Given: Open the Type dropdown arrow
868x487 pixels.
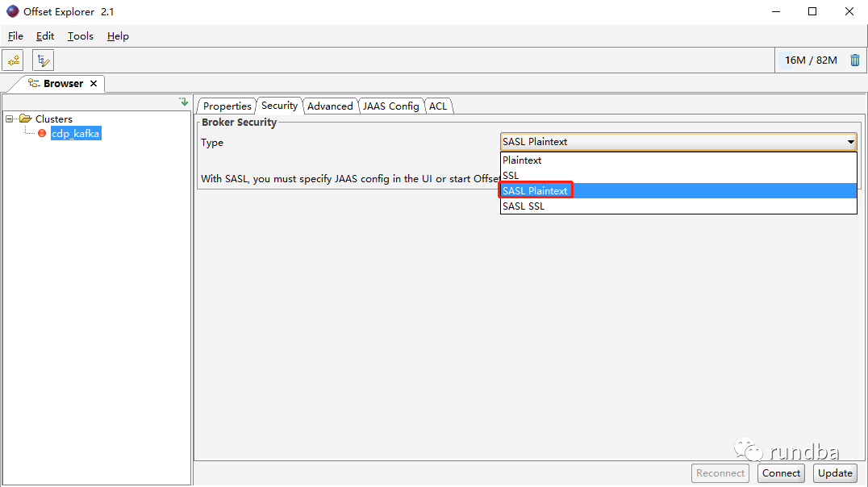Looking at the screenshot, I should click(850, 142).
